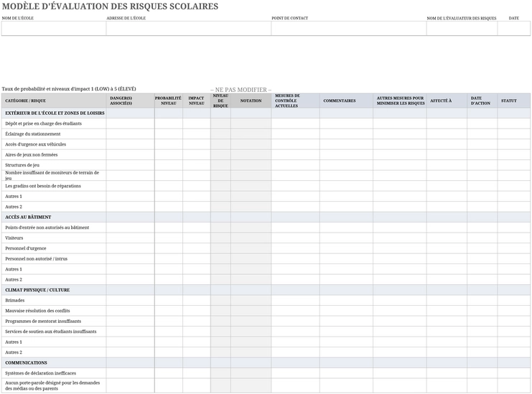Screen dimensions: 532x394
Task: Select Mauvaise résolution des conflits cell
Action: point(54,311)
